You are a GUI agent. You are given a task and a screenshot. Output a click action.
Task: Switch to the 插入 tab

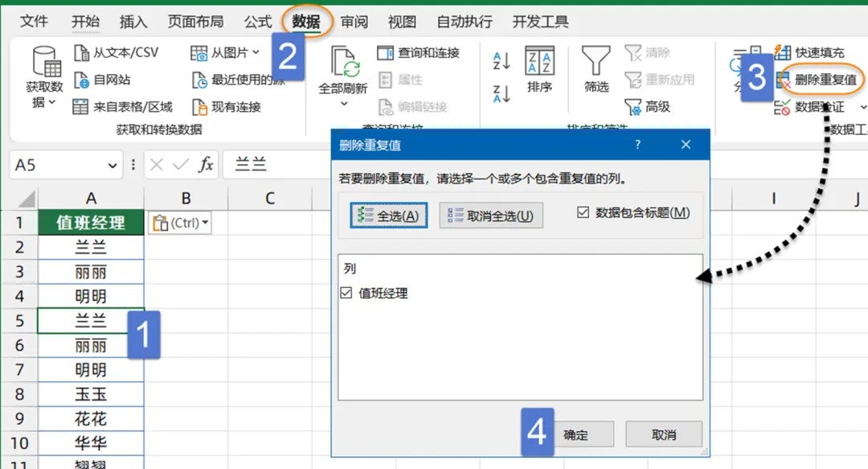pyautogui.click(x=133, y=22)
